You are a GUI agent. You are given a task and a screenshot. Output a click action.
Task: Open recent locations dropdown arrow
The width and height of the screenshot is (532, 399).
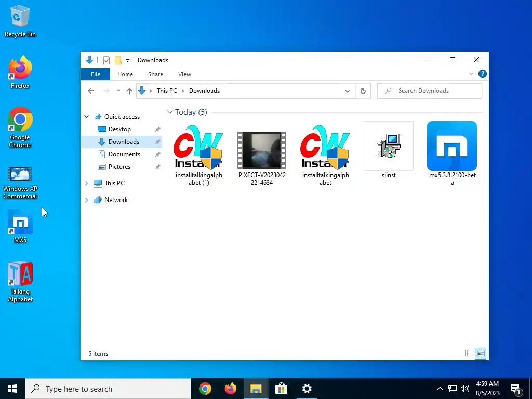point(118,91)
